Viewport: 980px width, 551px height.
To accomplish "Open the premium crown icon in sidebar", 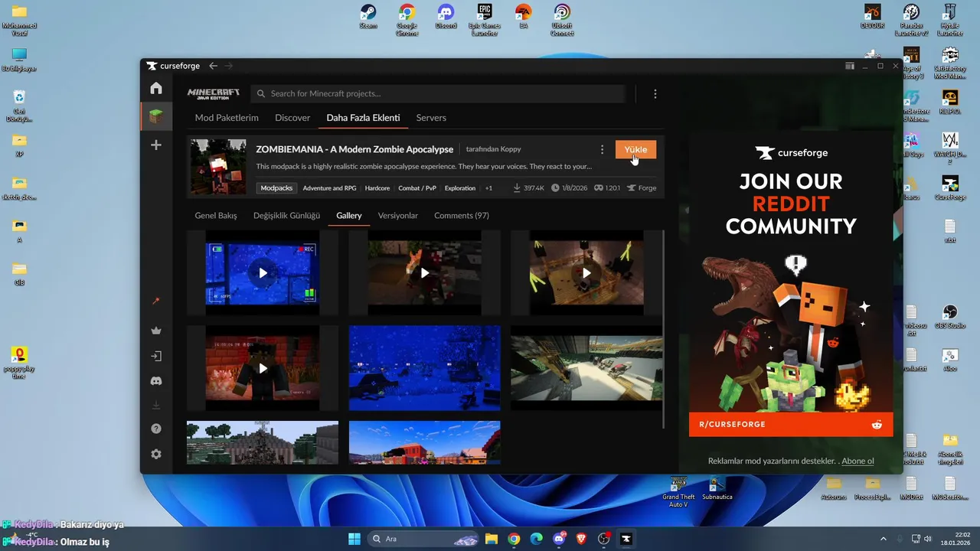I will (156, 331).
